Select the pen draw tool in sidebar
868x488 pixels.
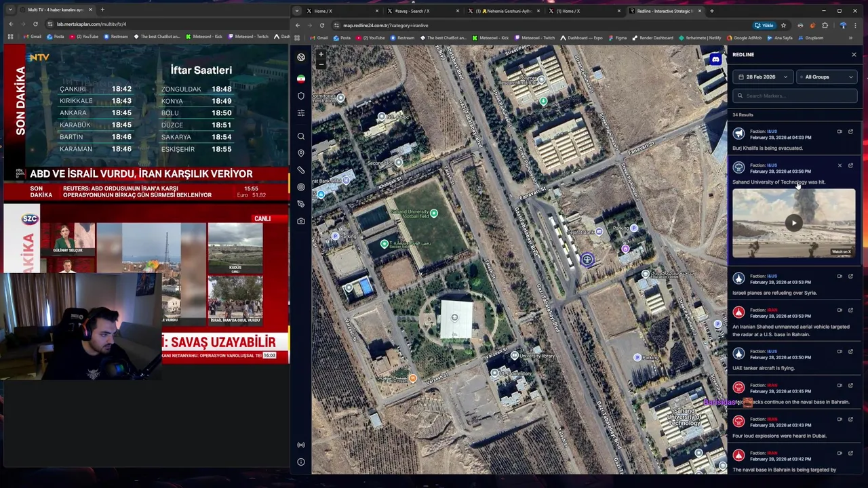point(301,204)
